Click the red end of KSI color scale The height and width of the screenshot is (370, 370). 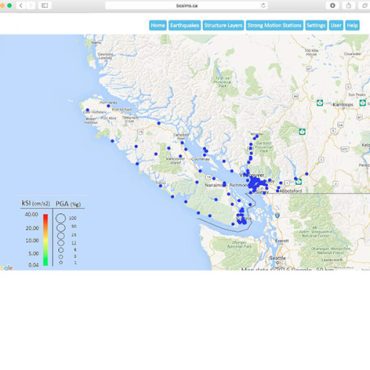(46, 218)
